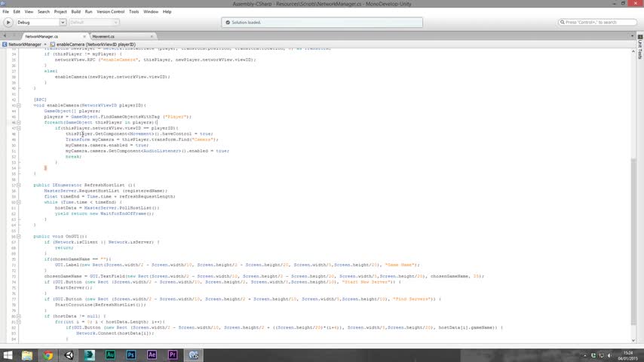
Task: Open the NetworkManager class breadcrumb dropdown
Action: pos(25,44)
